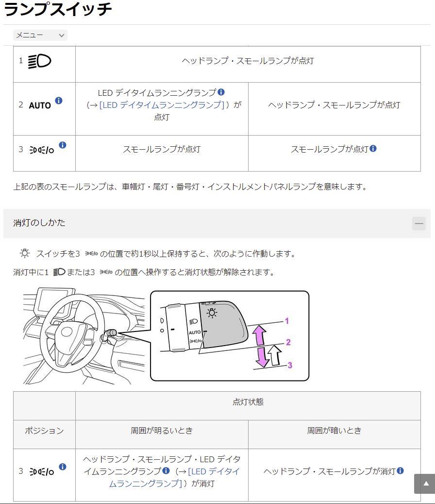
Task: Click info icon after スモールランプが点灯 in dark column
Action: (373, 148)
